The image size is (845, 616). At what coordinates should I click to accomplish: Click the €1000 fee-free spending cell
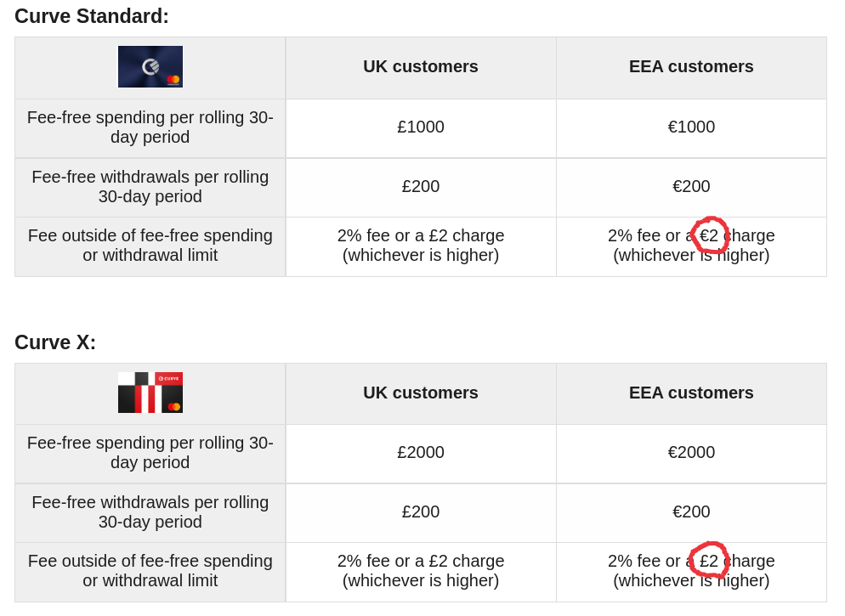click(691, 127)
